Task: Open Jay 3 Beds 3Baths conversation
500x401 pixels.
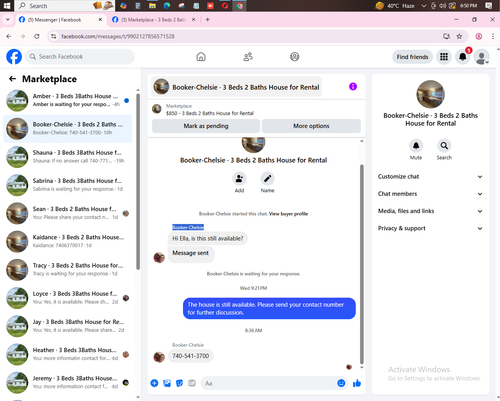Action: click(67, 326)
